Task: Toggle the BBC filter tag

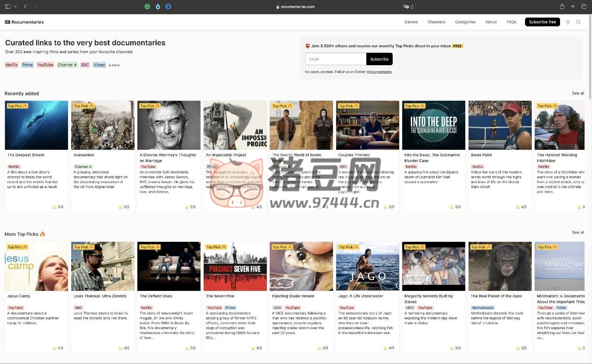Action: tap(85, 65)
